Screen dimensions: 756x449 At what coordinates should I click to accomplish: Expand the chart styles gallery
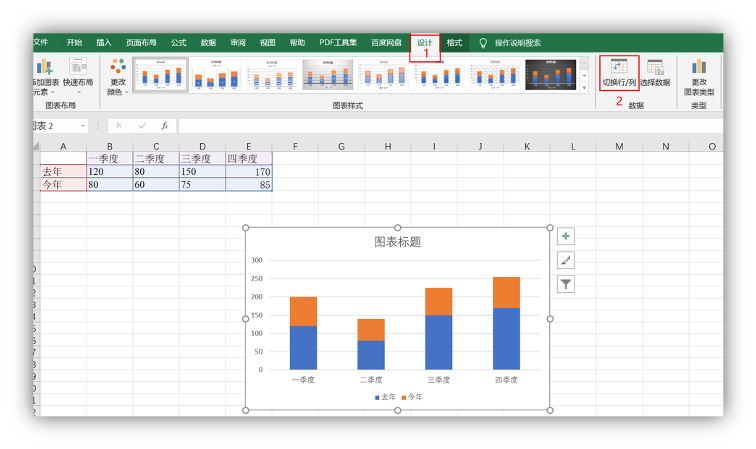pyautogui.click(x=584, y=88)
